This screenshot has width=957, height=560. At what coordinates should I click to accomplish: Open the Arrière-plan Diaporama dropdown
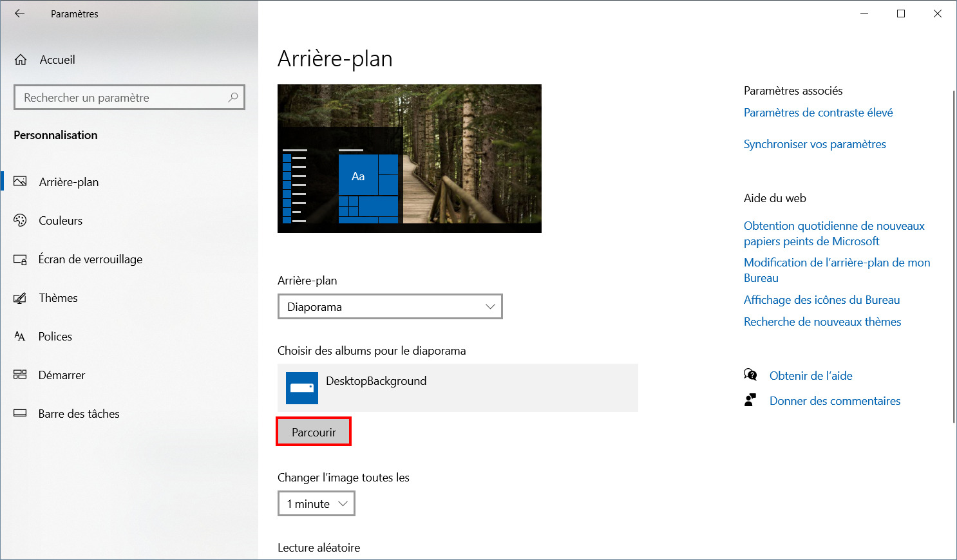pos(390,306)
